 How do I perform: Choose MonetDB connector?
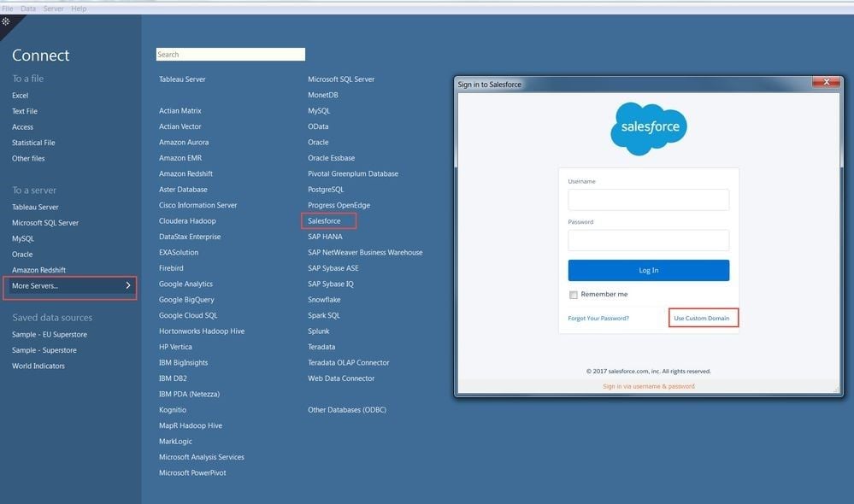click(x=323, y=95)
